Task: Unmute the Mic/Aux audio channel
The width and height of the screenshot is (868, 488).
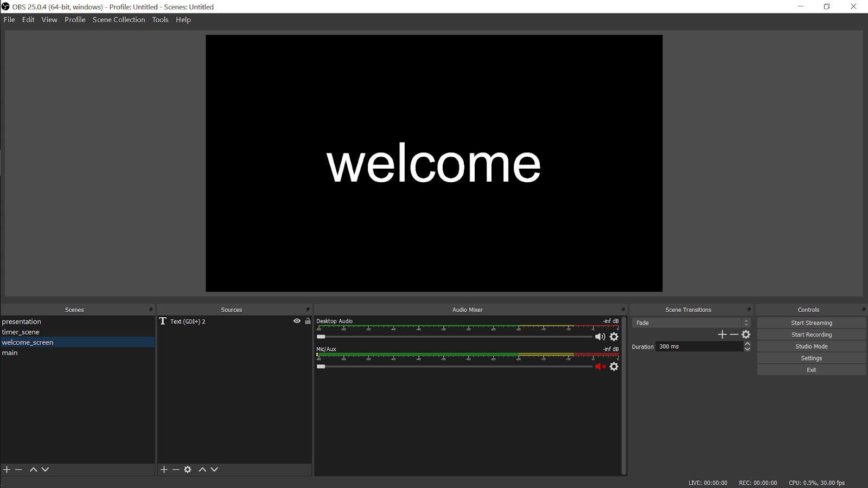Action: tap(599, 367)
